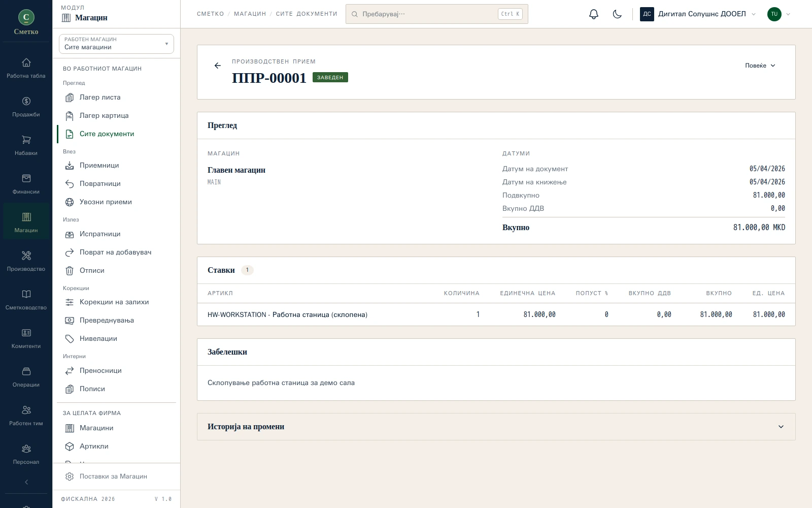Open Испратници
This screenshot has width=812, height=508.
tap(116, 234)
